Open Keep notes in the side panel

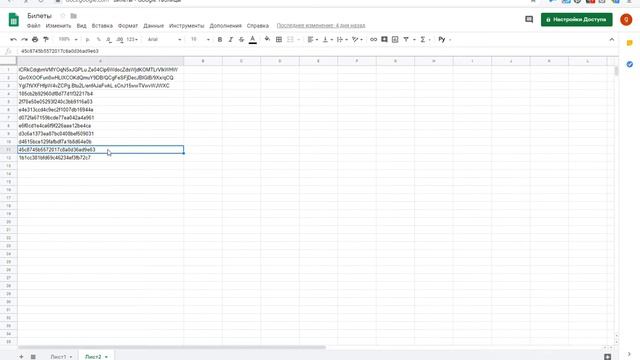point(629,43)
